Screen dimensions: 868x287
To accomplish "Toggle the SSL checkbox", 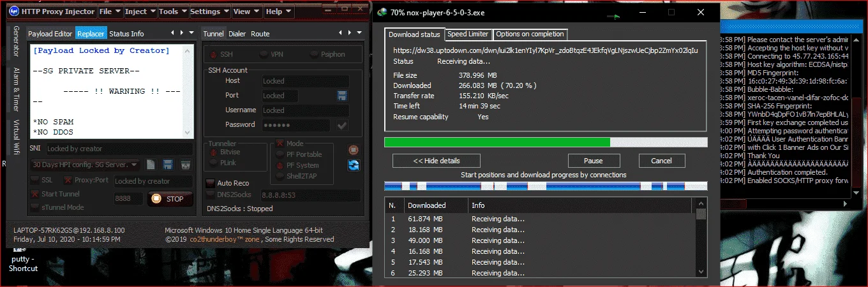I will (35, 180).
